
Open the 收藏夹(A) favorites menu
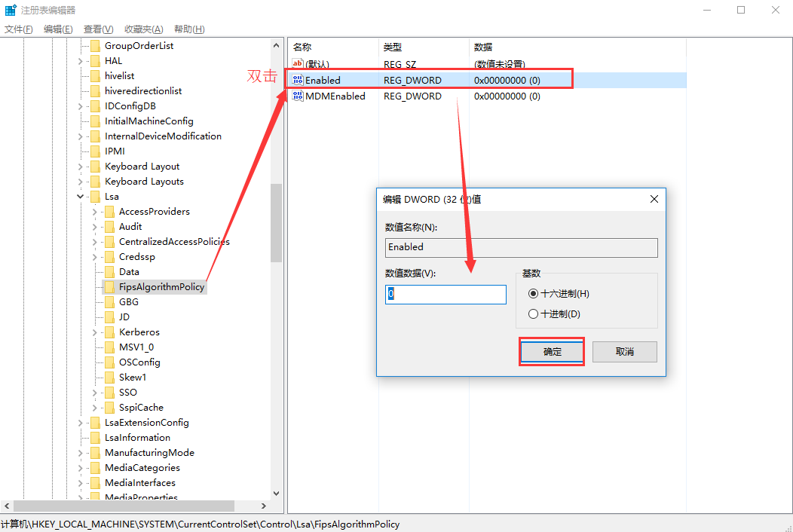pos(143,29)
